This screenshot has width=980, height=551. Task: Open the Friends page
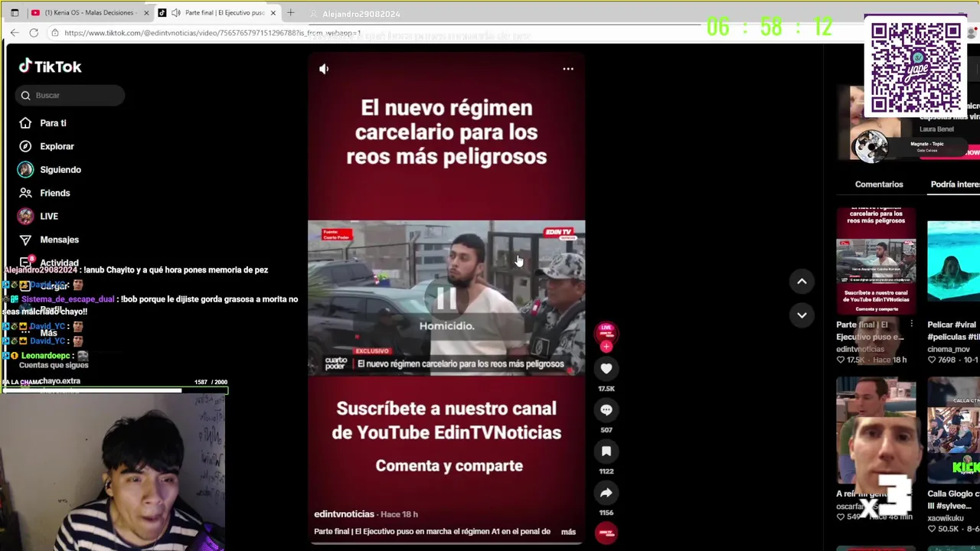click(54, 193)
